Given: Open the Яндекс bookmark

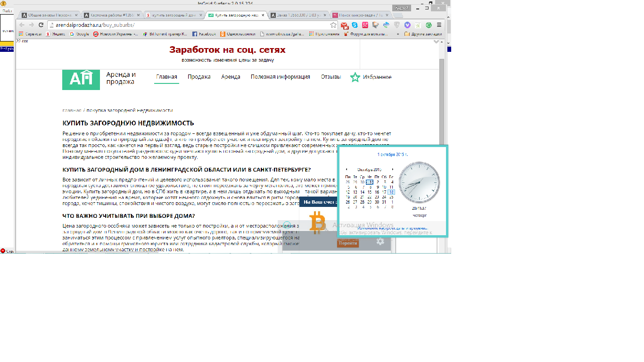Looking at the screenshot, I should pyautogui.click(x=56, y=34).
